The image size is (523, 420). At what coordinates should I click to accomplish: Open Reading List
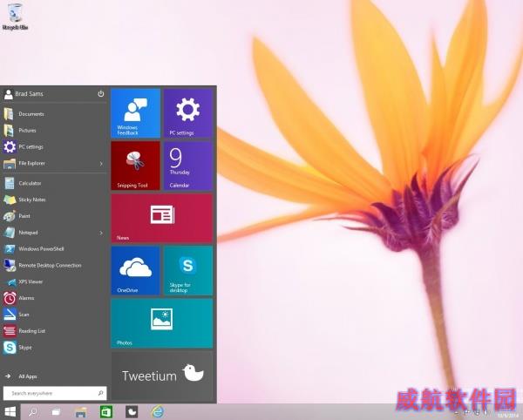coord(53,331)
